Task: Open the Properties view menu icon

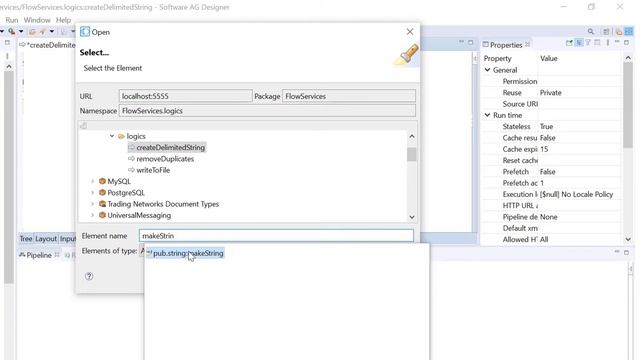Action: 608,42
